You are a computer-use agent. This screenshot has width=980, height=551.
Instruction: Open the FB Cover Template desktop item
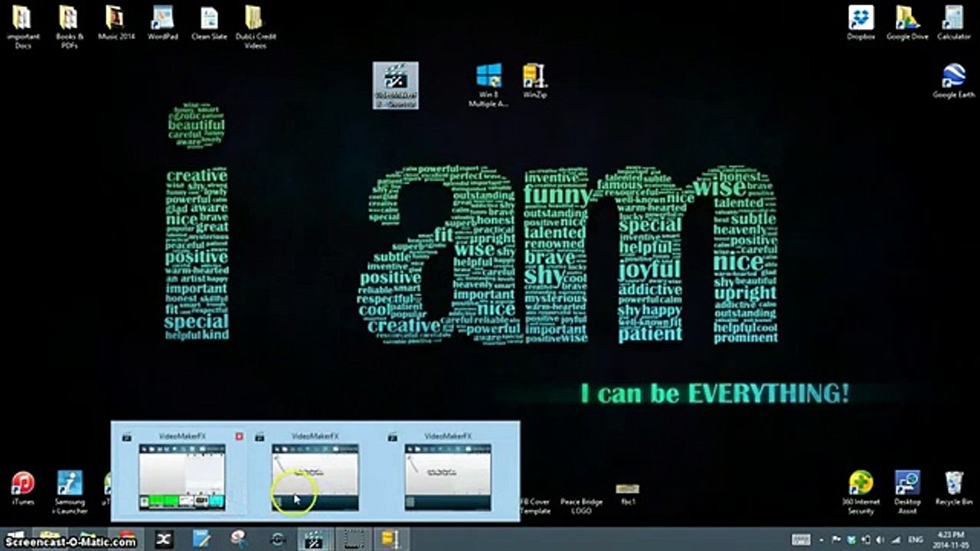pyautogui.click(x=536, y=506)
